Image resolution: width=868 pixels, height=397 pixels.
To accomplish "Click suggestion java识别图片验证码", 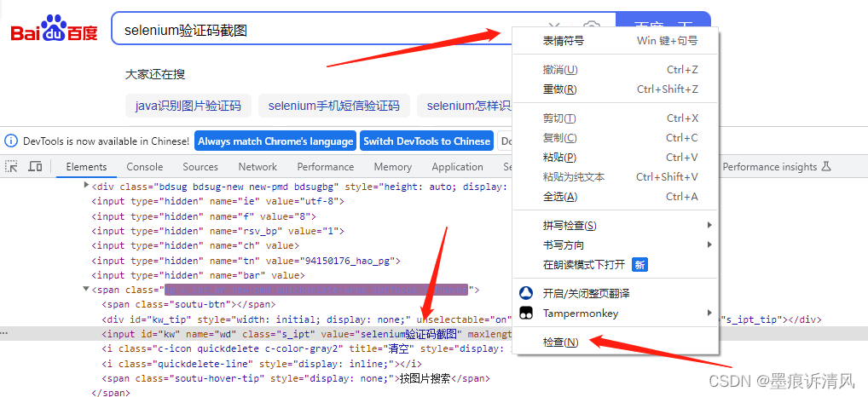I will [x=188, y=106].
